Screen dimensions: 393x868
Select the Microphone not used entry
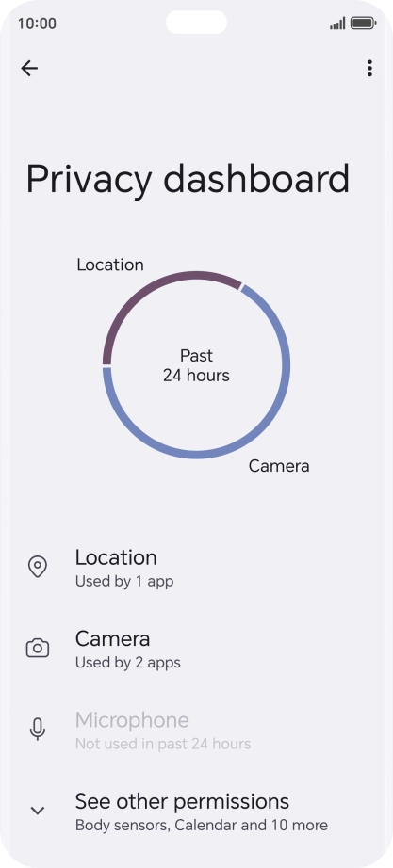coord(196,730)
